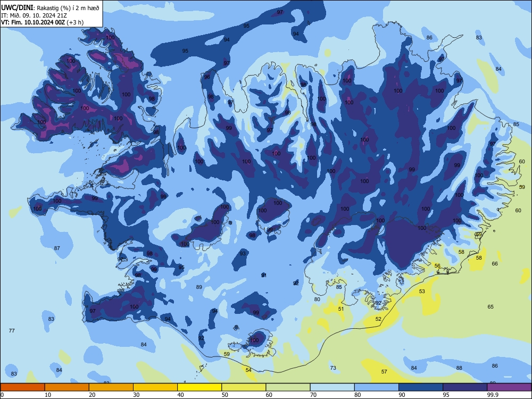Choose the dark blue 90–95 legend swatch

tap(421, 387)
